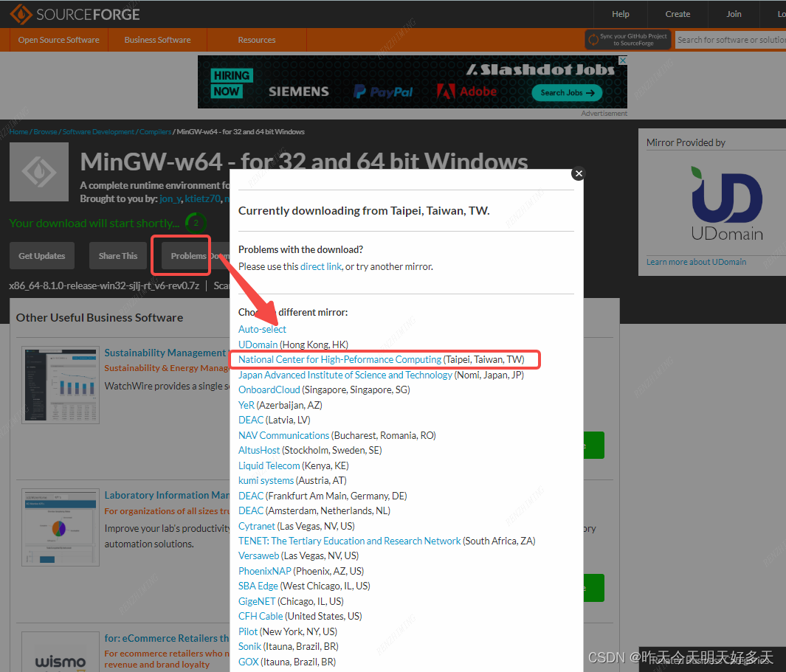Click the Share This button
Screen dimensions: 786x672
(x=118, y=255)
